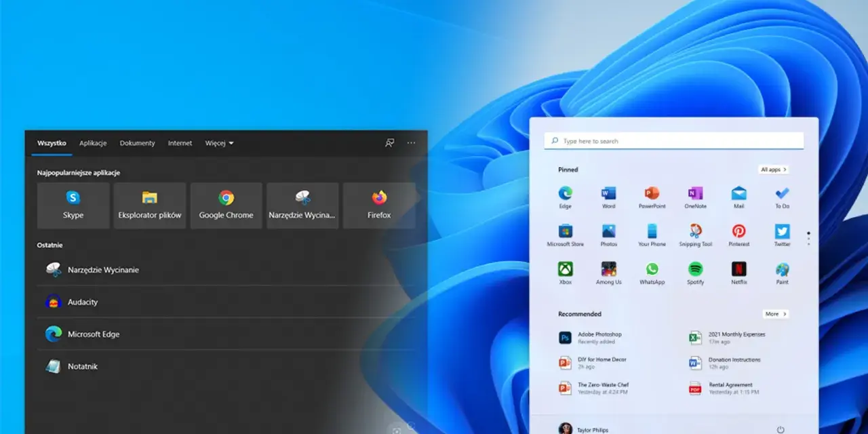This screenshot has width=868, height=434.
Task: Launch the pinned Among Us game
Action: click(x=609, y=273)
